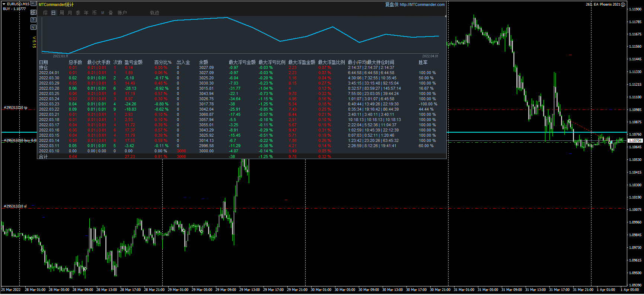This screenshot has height=295, width=644.
Task: Click the 最大浮亏金额 column header
Action: click(x=242, y=62)
